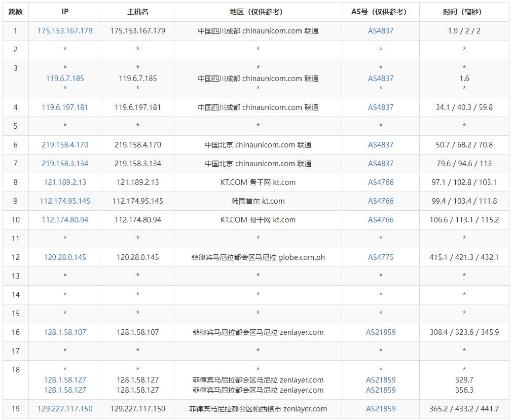
Task: Open IP link 129.227.117.150
Action: [65, 408]
